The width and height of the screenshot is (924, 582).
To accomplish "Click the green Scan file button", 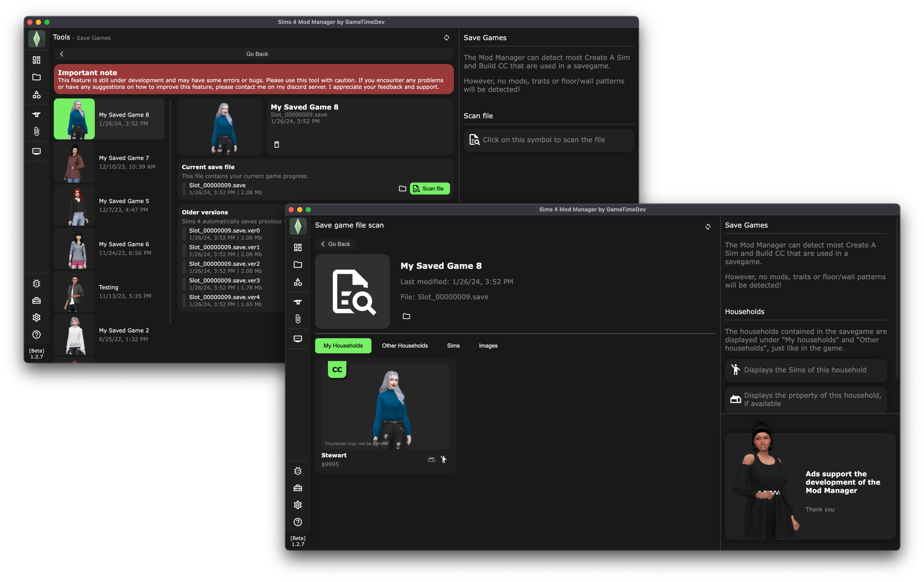I will point(430,188).
